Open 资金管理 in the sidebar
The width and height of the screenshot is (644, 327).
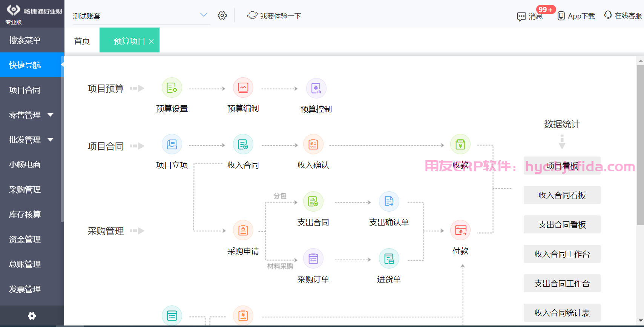click(32, 239)
